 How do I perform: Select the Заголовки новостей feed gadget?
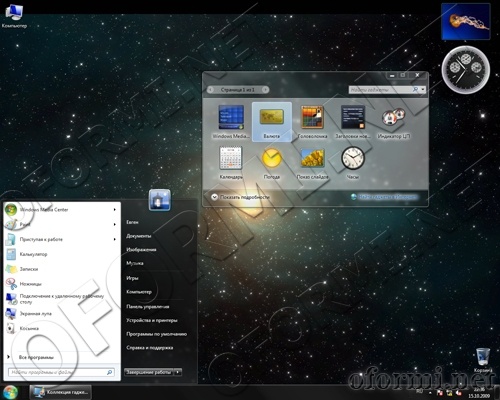(x=353, y=118)
